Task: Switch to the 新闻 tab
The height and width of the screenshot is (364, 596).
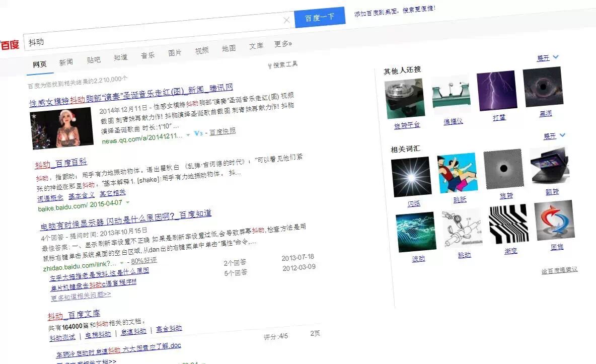Action: (x=66, y=62)
